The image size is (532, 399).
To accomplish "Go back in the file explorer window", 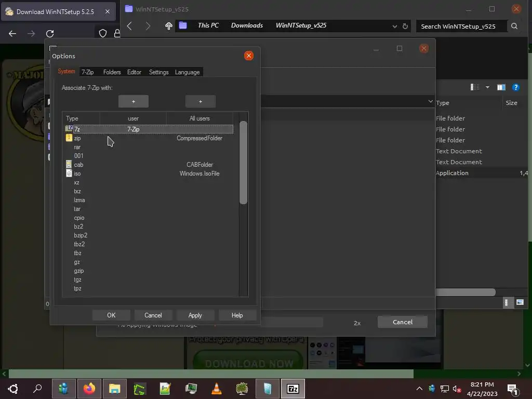I will [x=129, y=26].
